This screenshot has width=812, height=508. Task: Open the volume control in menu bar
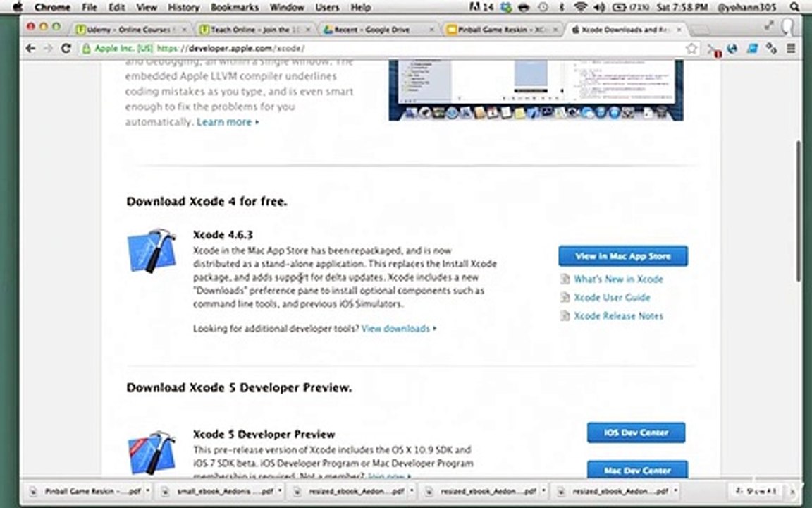point(599,7)
